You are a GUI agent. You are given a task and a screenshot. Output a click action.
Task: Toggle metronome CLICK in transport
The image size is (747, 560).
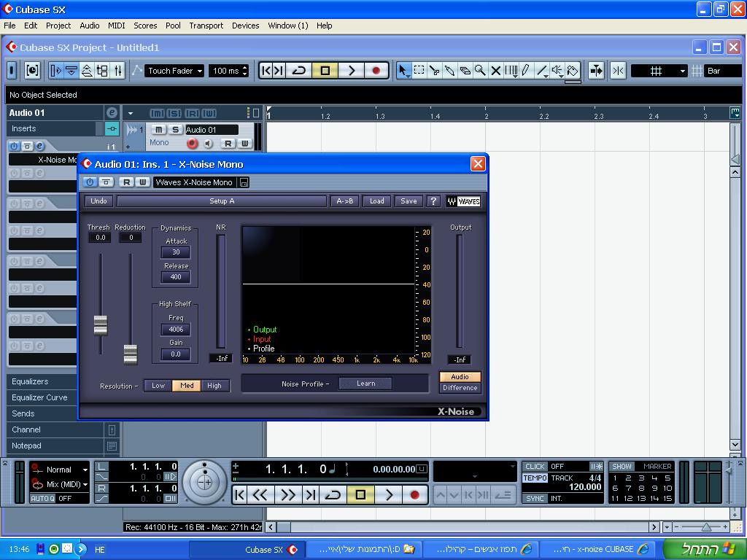(x=535, y=466)
